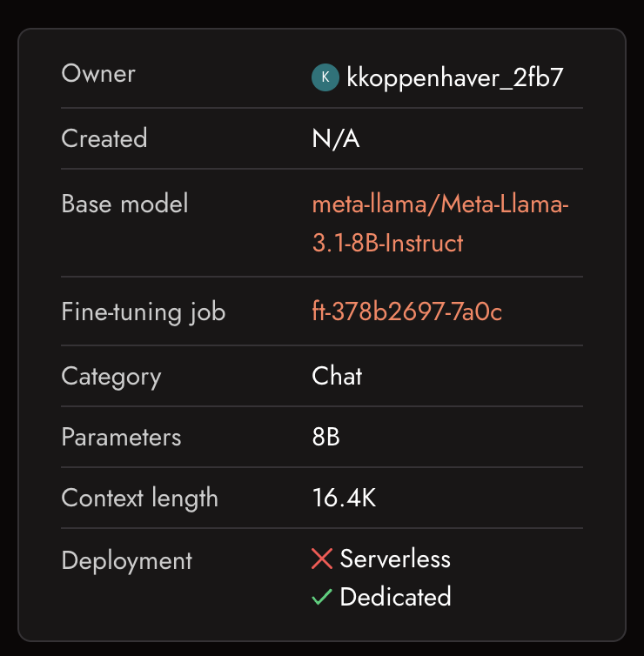The width and height of the screenshot is (644, 656).
Task: Open the meta-llama base model link
Action: coord(439,224)
